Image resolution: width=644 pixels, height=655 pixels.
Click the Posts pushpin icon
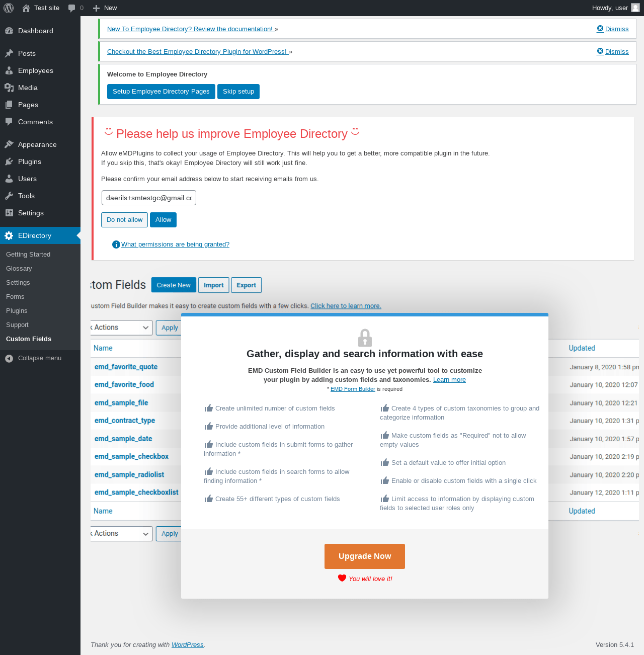(x=9, y=53)
